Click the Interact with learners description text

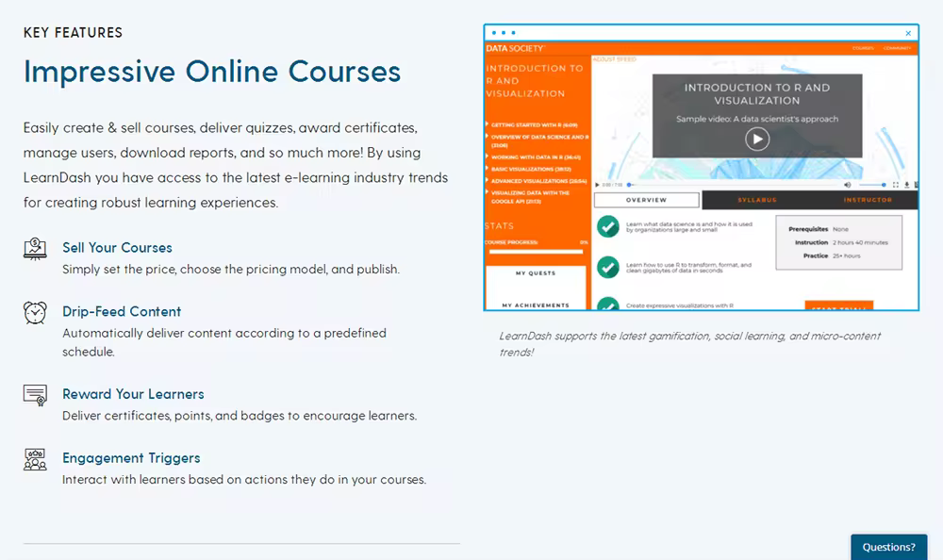point(244,480)
